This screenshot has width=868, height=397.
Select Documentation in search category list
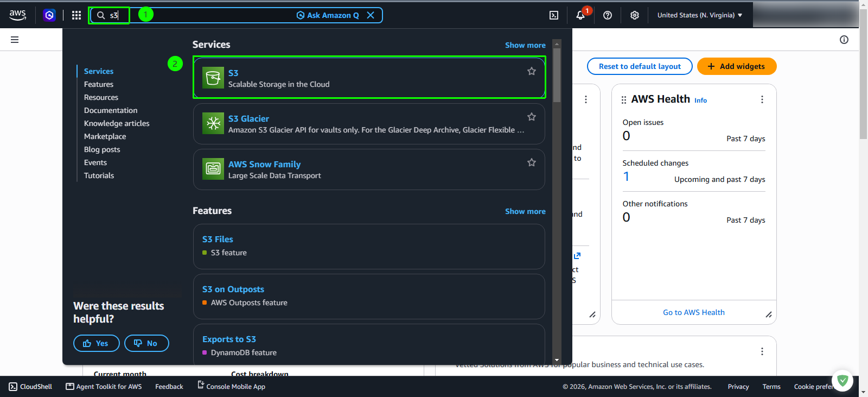pyautogui.click(x=111, y=110)
